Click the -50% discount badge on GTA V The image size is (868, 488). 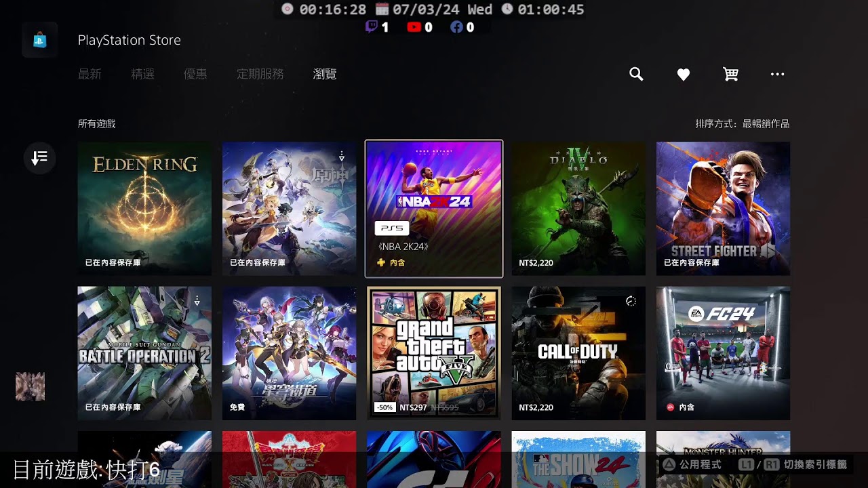(x=385, y=407)
